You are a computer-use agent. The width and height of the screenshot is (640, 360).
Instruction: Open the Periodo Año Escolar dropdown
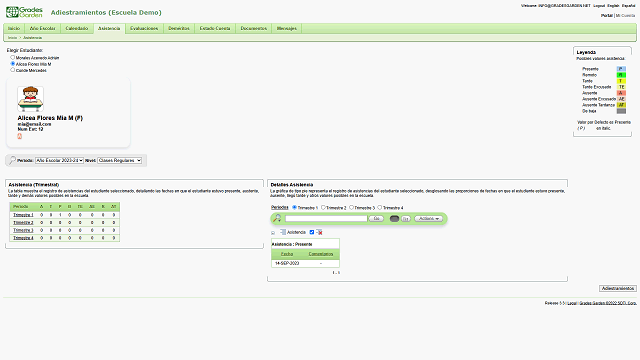point(59,160)
